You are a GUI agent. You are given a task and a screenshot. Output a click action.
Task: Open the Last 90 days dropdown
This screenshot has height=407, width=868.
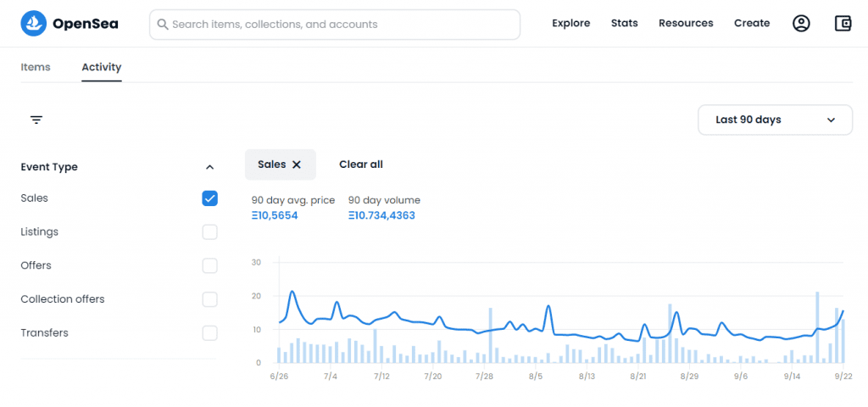click(x=775, y=120)
